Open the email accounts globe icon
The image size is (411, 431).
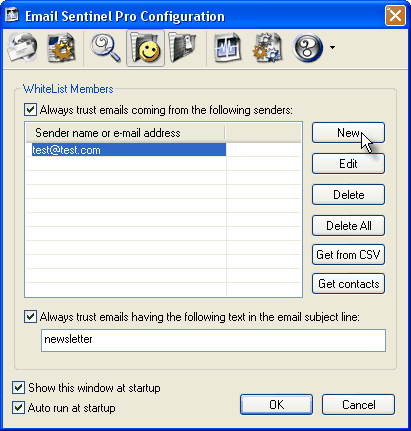(x=23, y=48)
